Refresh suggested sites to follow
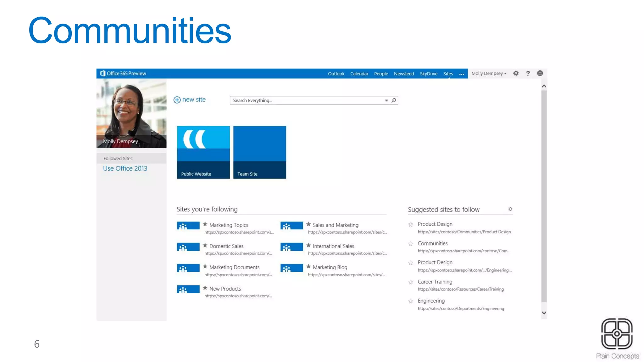Viewport: 644px width, 362px height. point(510,209)
